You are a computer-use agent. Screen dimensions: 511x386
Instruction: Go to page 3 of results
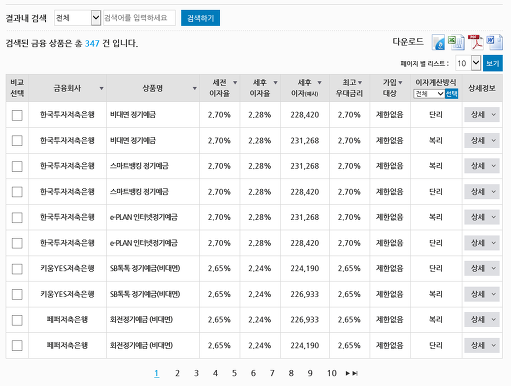196,373
